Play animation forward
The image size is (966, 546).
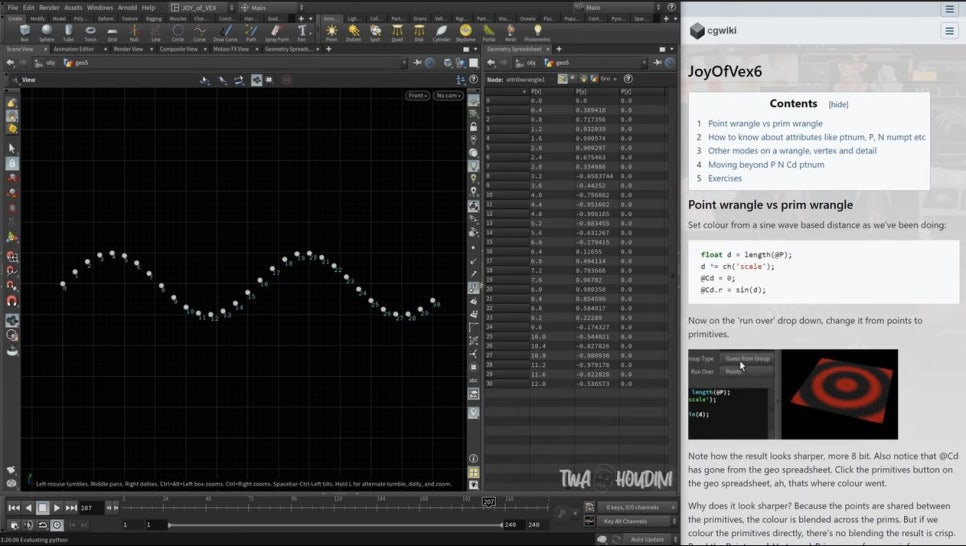57,508
